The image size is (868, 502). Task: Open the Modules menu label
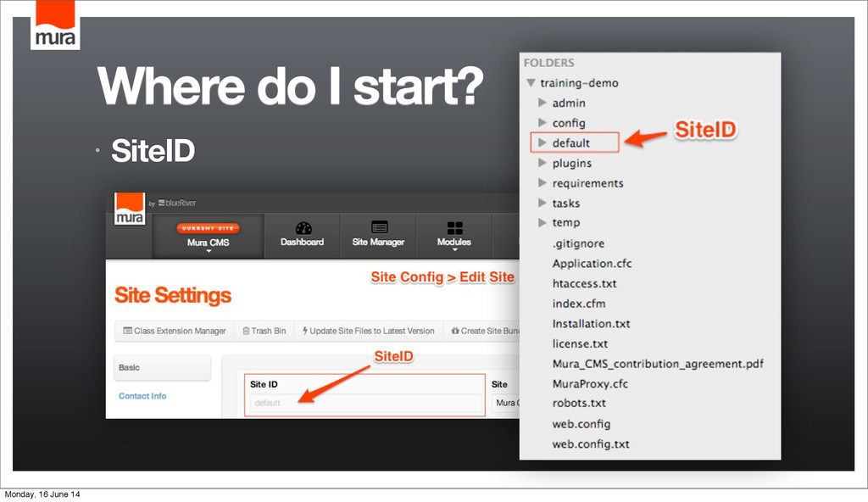[454, 243]
